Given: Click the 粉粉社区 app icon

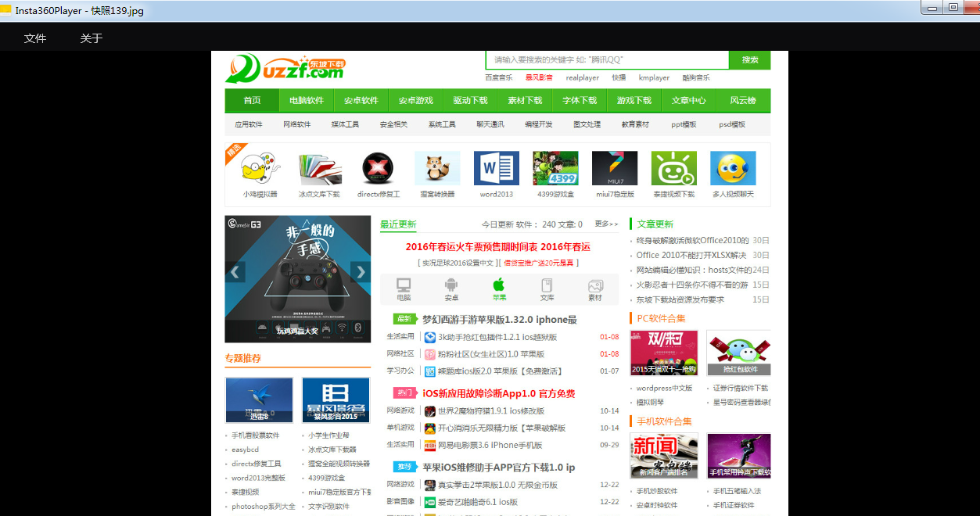Looking at the screenshot, I should (429, 354).
